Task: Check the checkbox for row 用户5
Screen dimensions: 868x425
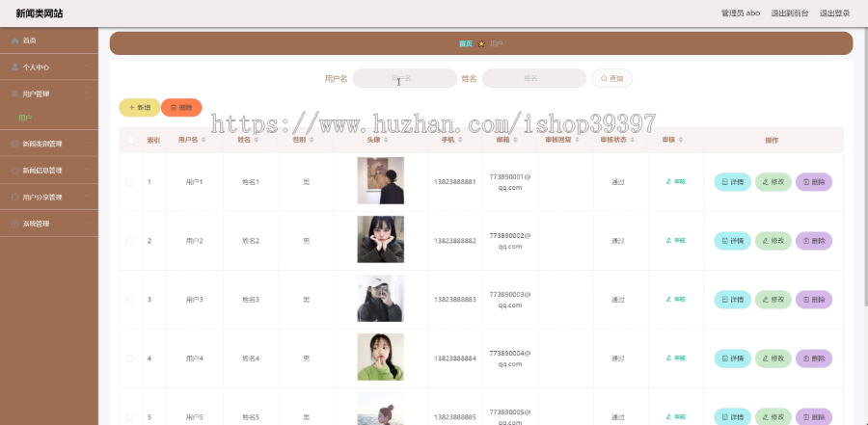Action: [130, 417]
